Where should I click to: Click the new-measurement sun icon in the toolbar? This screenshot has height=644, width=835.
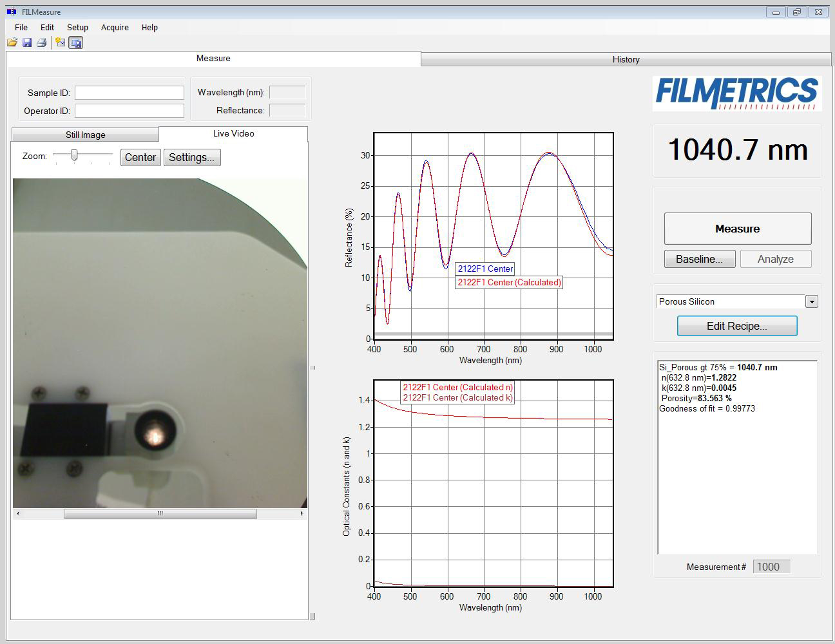(60, 43)
